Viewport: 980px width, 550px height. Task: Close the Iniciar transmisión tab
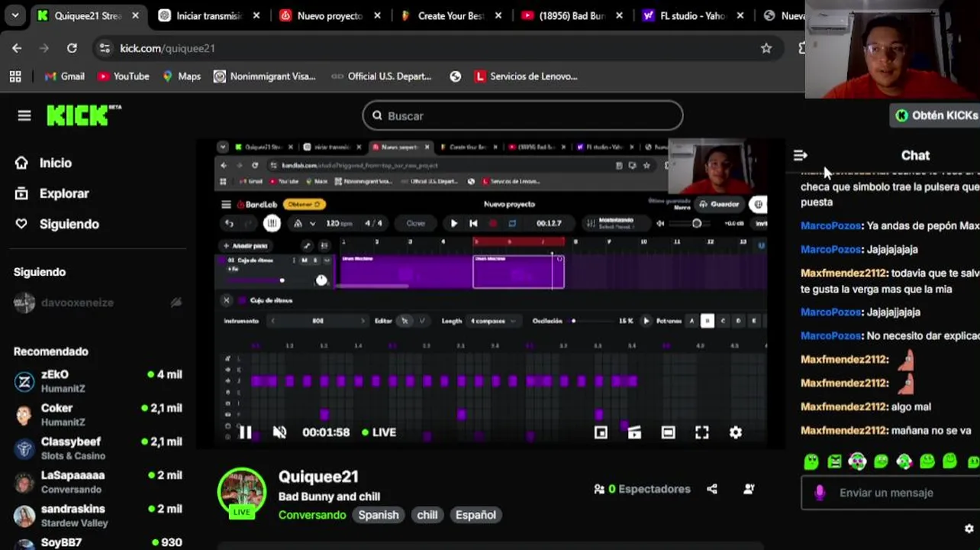(x=256, y=15)
